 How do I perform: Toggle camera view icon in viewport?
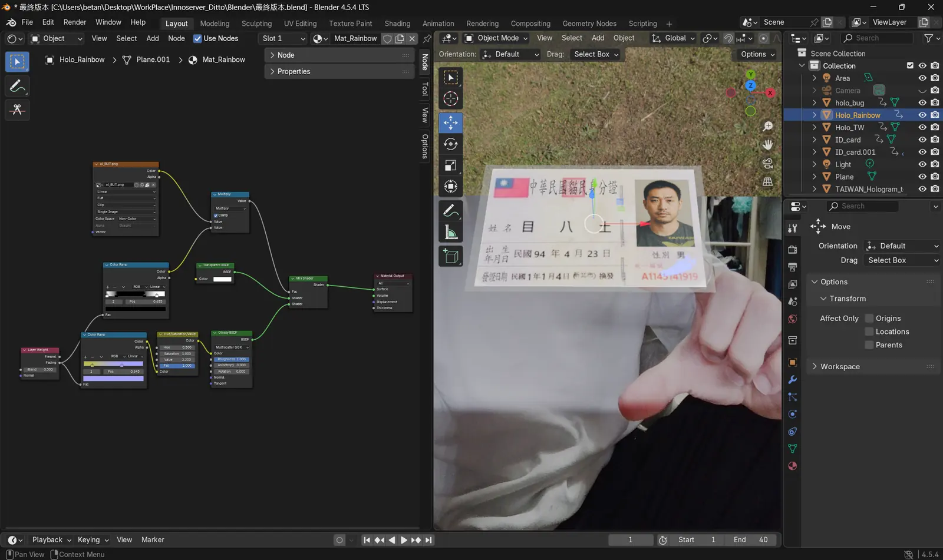pos(767,164)
